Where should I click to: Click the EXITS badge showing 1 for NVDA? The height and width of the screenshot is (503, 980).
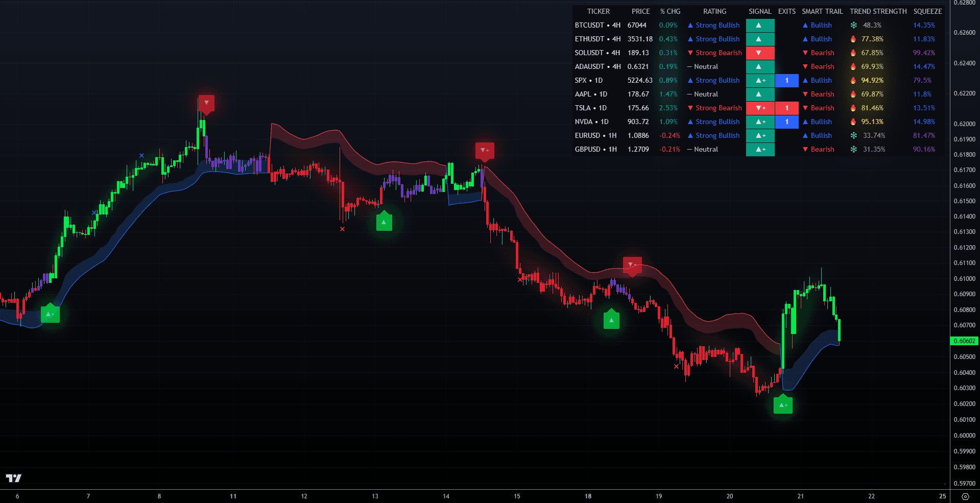(786, 122)
